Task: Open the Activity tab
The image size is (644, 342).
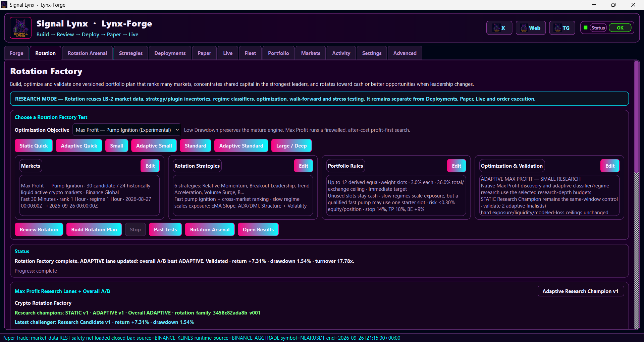Action: (x=341, y=53)
